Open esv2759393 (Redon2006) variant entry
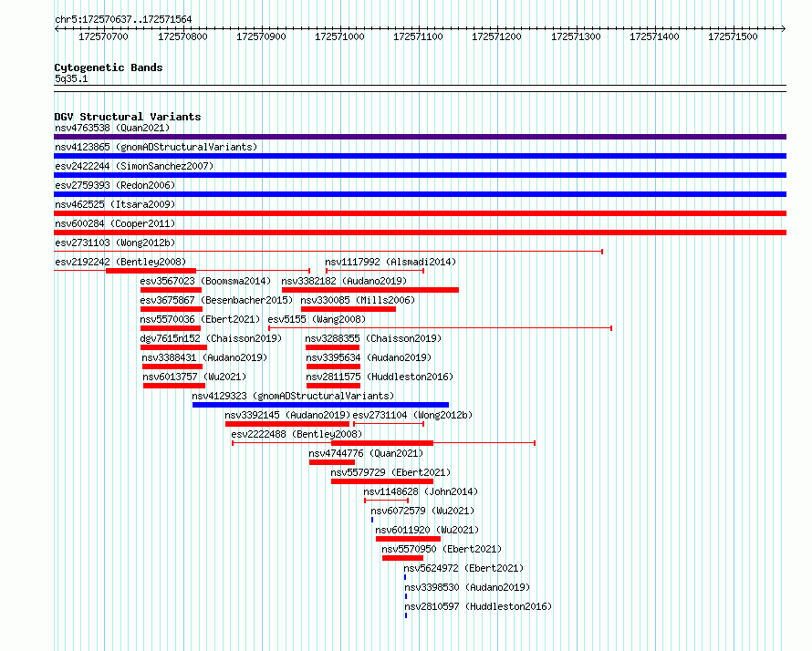Viewport: 812px width, 651px height. coord(115,185)
